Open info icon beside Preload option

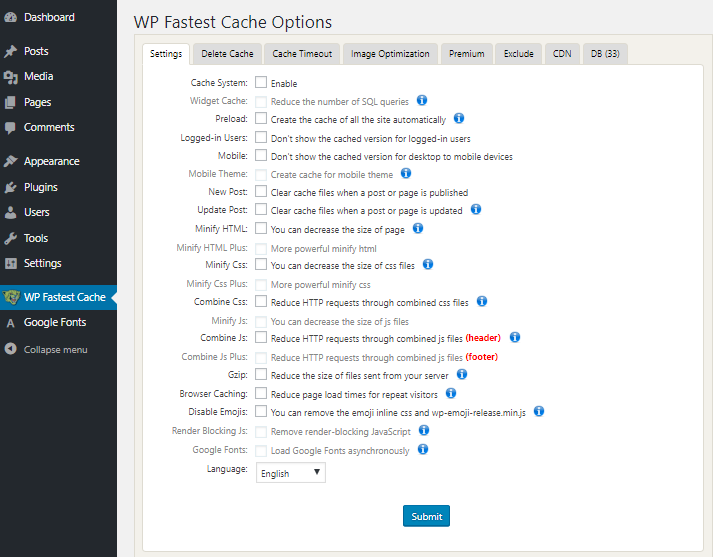[459, 118]
